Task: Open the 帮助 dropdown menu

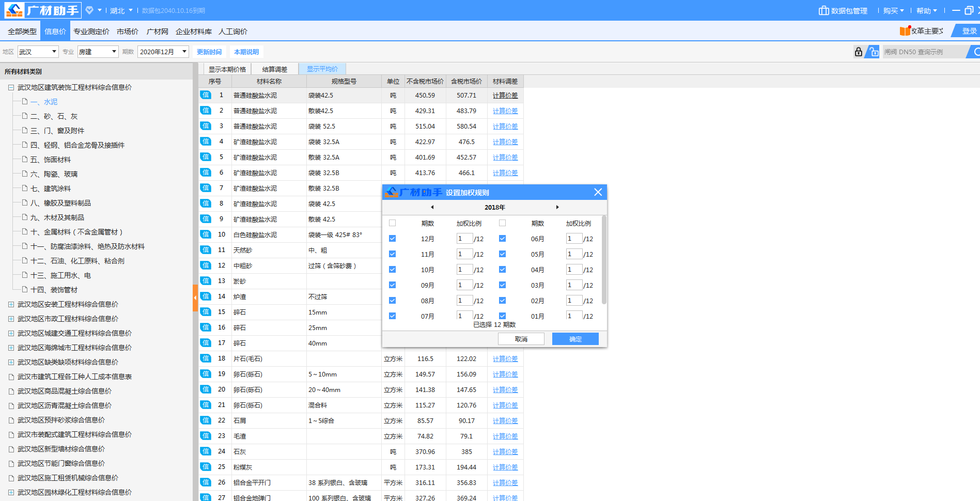Action: [927, 10]
